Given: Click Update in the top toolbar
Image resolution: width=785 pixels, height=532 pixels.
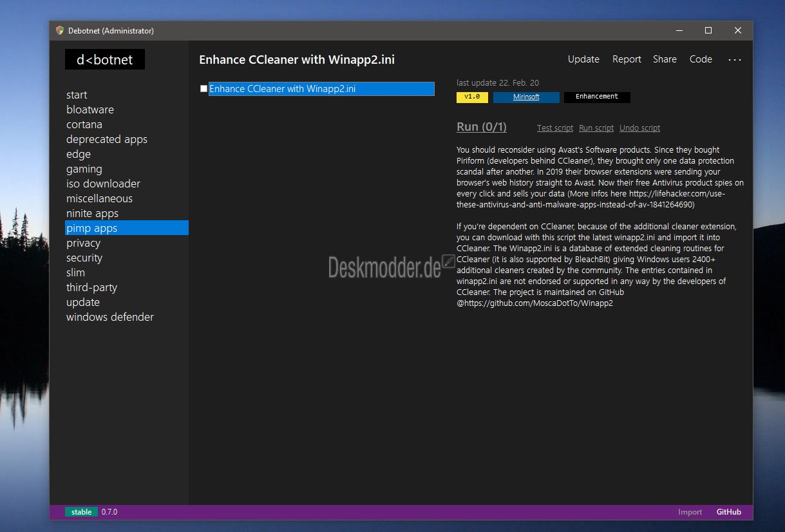Looking at the screenshot, I should [583, 59].
